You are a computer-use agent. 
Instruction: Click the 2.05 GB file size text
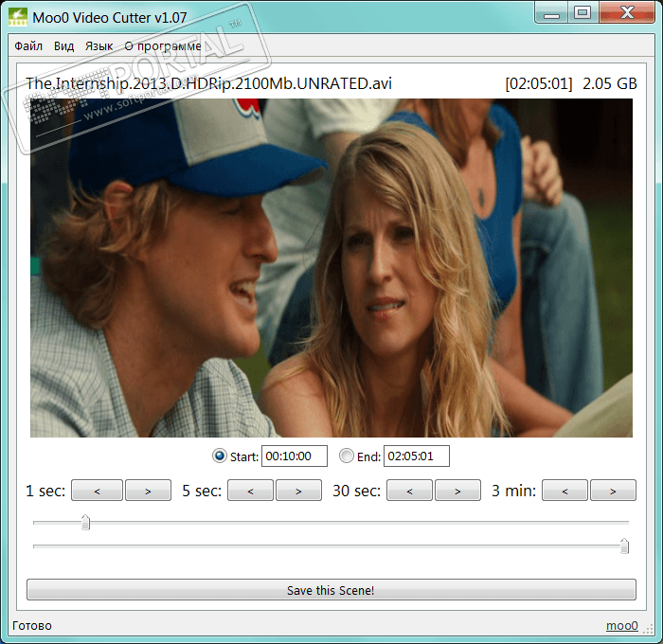coord(610,83)
